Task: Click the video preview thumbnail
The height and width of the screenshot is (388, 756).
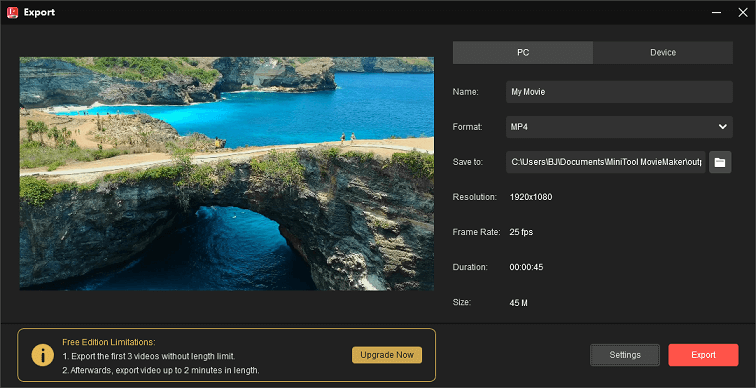Action: (227, 174)
